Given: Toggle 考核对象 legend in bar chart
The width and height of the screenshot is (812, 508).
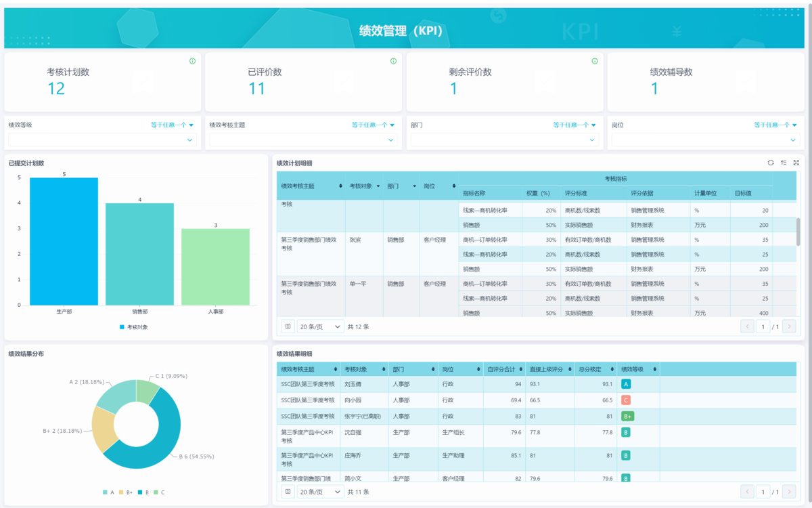Looking at the screenshot, I should click(133, 327).
